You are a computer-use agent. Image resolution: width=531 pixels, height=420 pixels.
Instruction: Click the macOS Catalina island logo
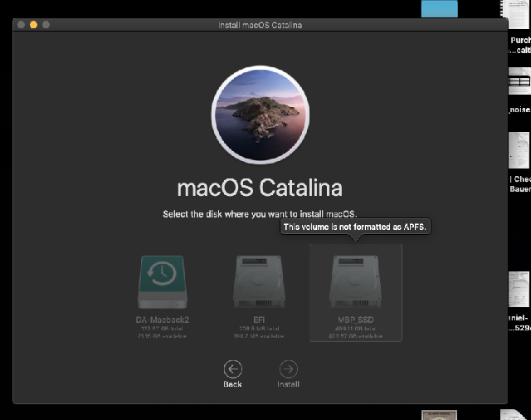[261, 115]
